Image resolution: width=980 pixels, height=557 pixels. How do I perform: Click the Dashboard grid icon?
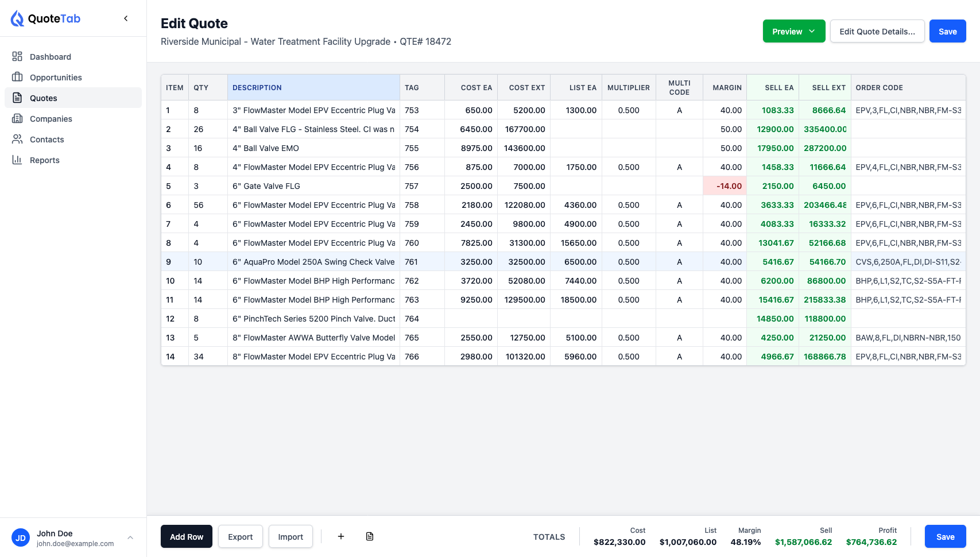pyautogui.click(x=17, y=56)
